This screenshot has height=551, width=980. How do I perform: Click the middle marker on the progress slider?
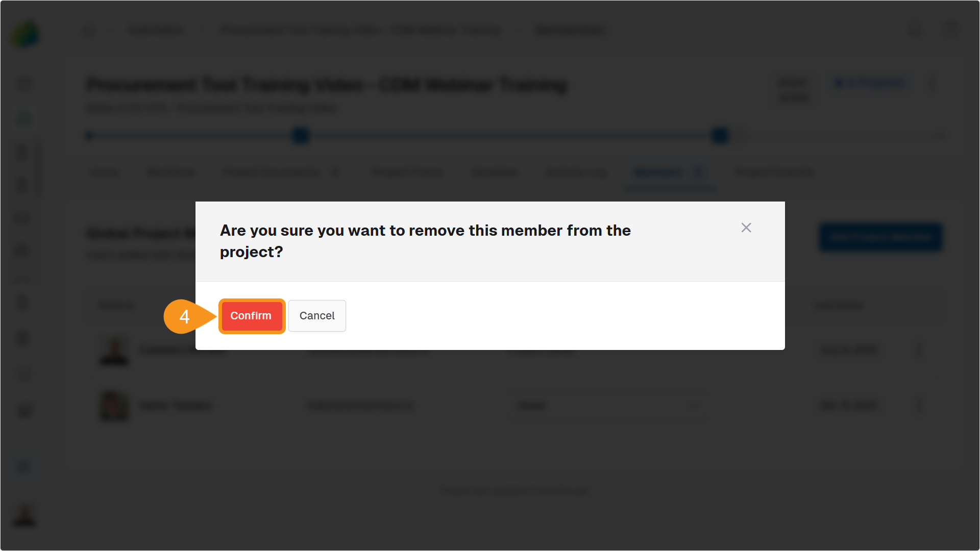pyautogui.click(x=301, y=136)
